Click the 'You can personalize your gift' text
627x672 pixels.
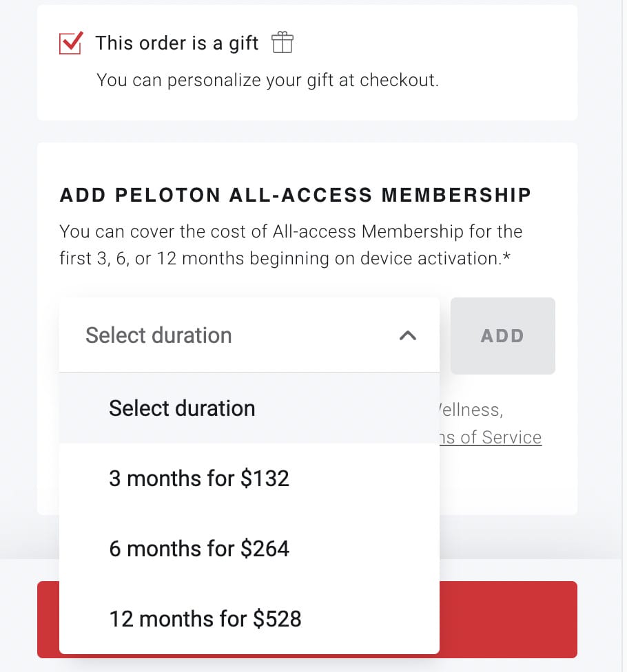[x=267, y=80]
